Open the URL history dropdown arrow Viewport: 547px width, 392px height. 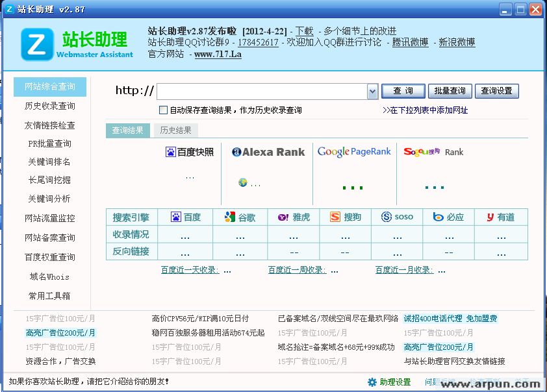[372, 91]
